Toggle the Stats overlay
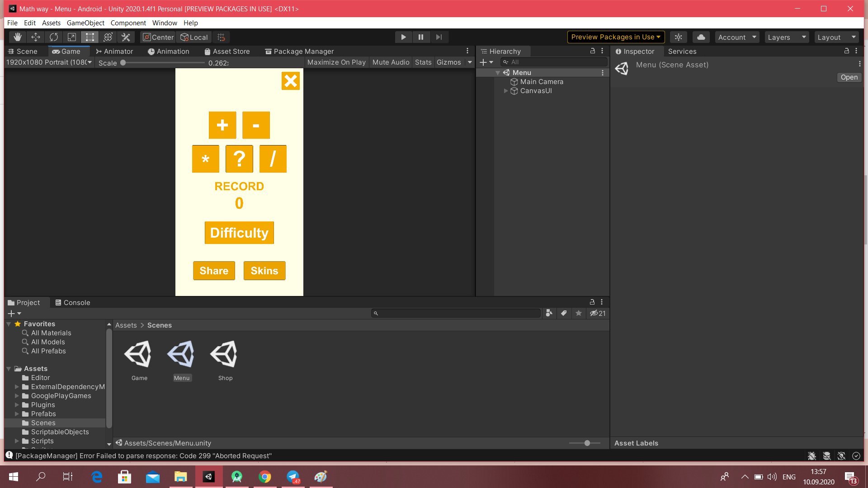Image resolution: width=868 pixels, height=488 pixels. click(423, 62)
